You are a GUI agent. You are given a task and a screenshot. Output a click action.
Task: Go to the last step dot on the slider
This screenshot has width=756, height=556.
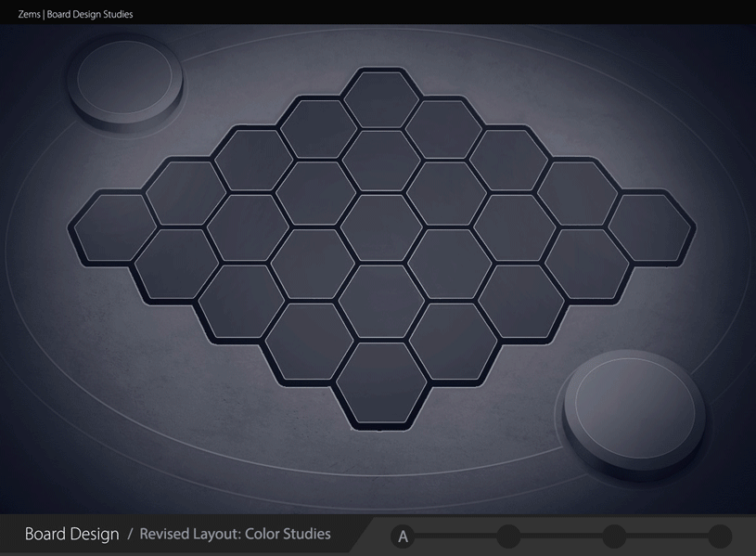click(720, 537)
